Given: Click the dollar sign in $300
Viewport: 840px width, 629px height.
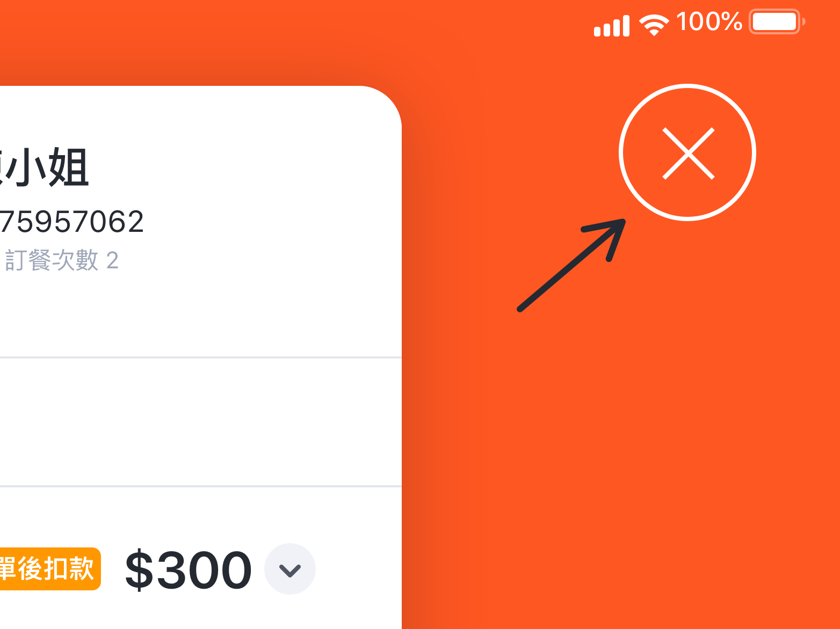Looking at the screenshot, I should click(x=139, y=570).
